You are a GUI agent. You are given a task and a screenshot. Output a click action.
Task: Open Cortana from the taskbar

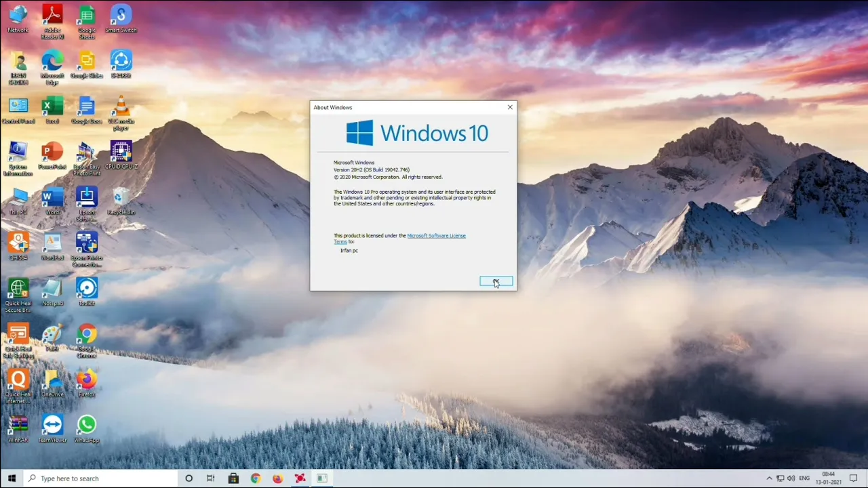click(x=189, y=479)
